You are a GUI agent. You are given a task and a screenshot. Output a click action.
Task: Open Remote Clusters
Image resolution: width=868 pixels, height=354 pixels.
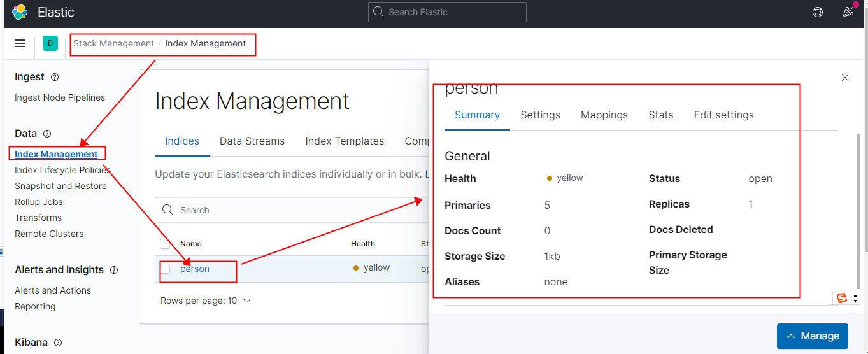[49, 234]
